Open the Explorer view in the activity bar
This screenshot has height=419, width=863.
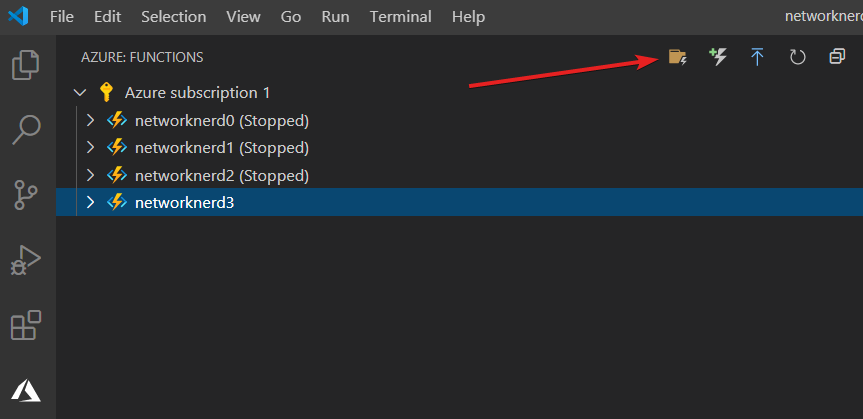26,64
